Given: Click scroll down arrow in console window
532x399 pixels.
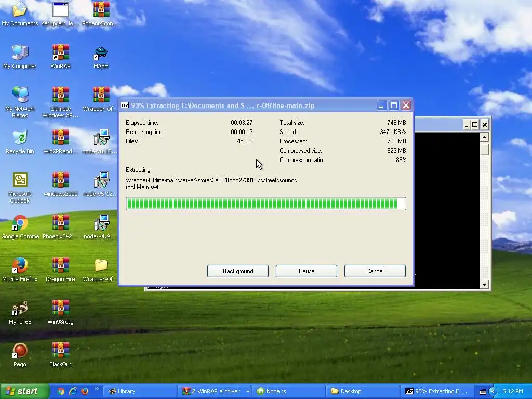Looking at the screenshot, I should pos(485,285).
